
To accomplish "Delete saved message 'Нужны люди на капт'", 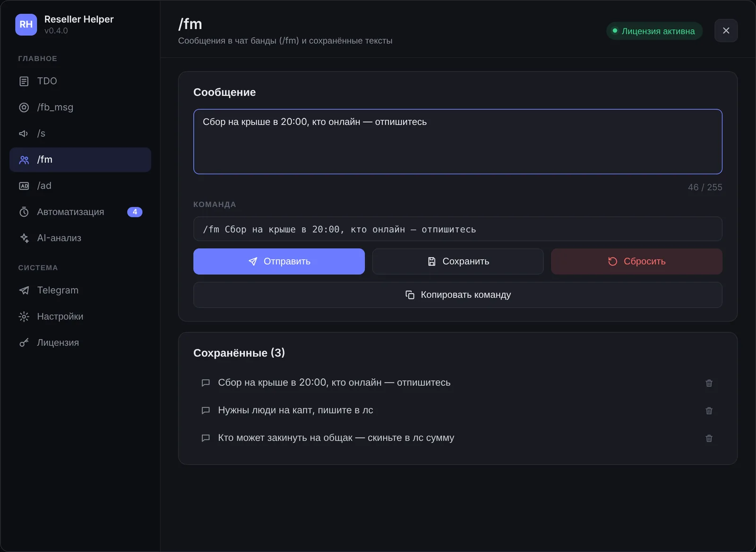I will tap(709, 410).
